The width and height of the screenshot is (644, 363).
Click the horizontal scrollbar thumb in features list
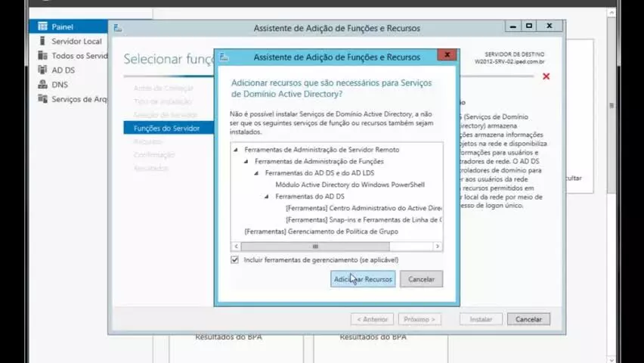[315, 247]
